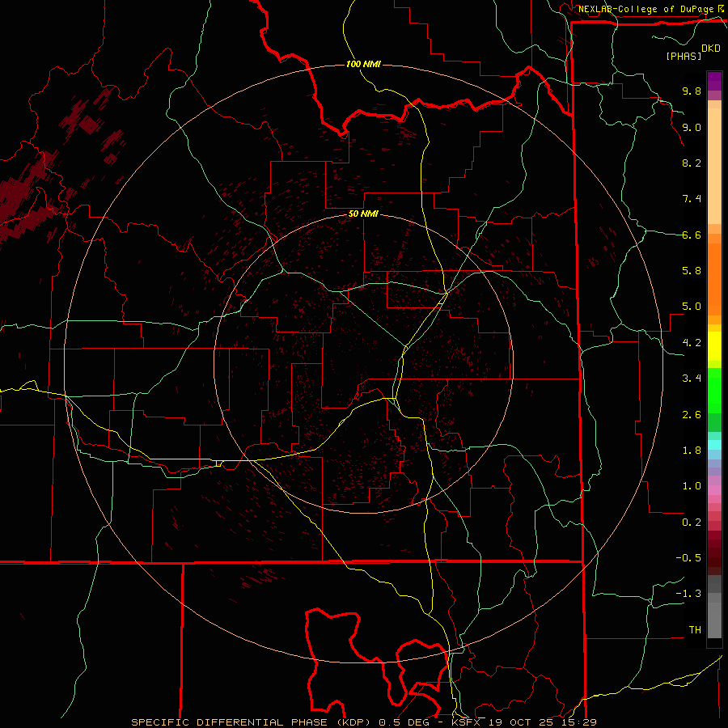This screenshot has height=728, width=728.
Task: Click the 50 NMI range ring label
Action: [363, 214]
